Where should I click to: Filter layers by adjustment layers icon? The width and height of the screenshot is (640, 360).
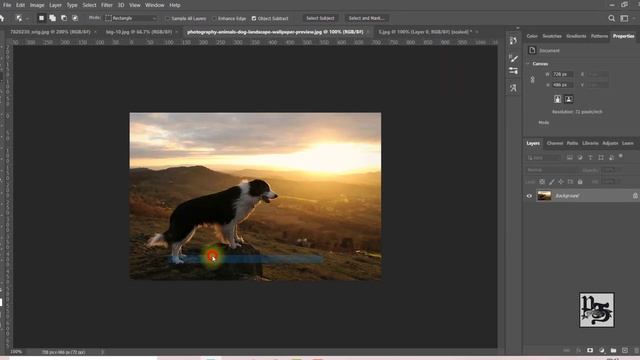(x=580, y=158)
